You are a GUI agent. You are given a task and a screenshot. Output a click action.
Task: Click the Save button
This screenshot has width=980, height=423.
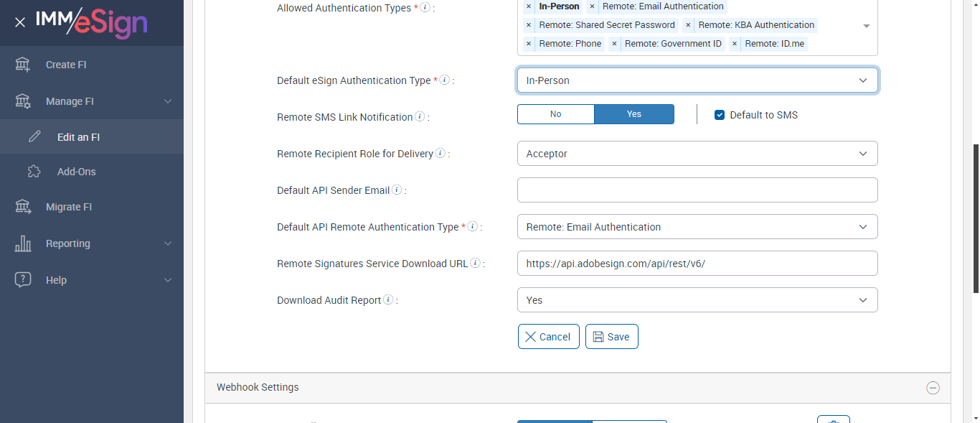pos(611,337)
